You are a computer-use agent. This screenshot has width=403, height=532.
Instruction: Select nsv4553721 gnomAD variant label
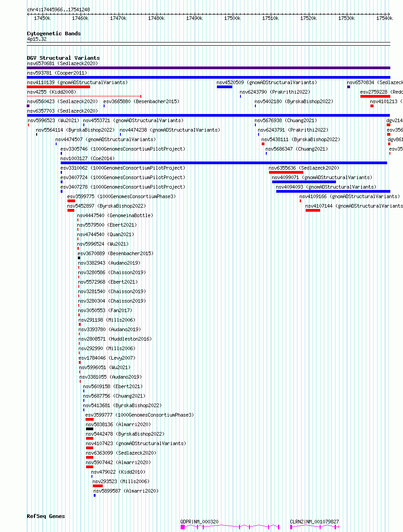click(133, 120)
